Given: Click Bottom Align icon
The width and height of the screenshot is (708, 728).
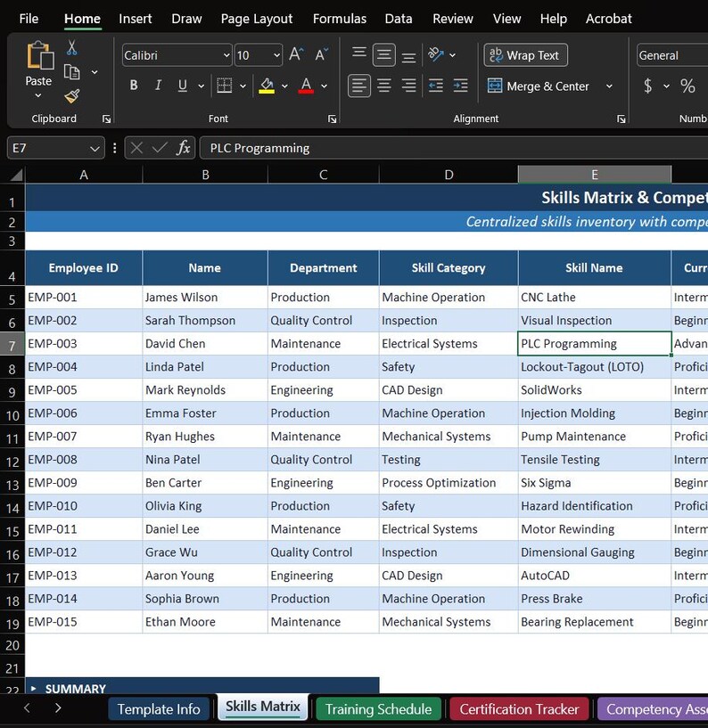Looking at the screenshot, I should [x=408, y=56].
